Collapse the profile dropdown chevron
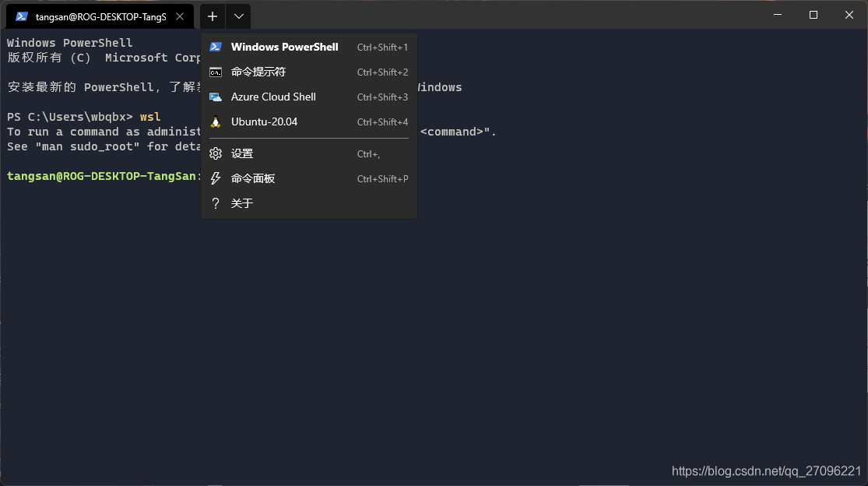Image resolution: width=868 pixels, height=486 pixels. pos(238,16)
